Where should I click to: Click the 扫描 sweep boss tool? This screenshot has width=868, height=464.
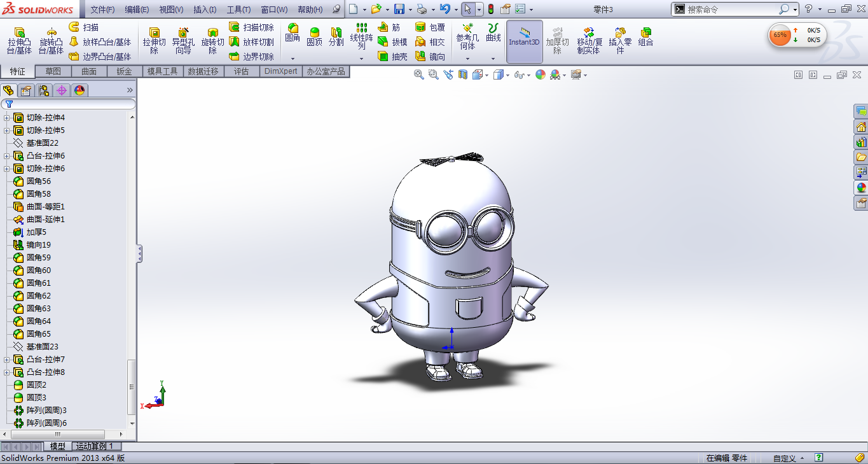[x=84, y=27]
